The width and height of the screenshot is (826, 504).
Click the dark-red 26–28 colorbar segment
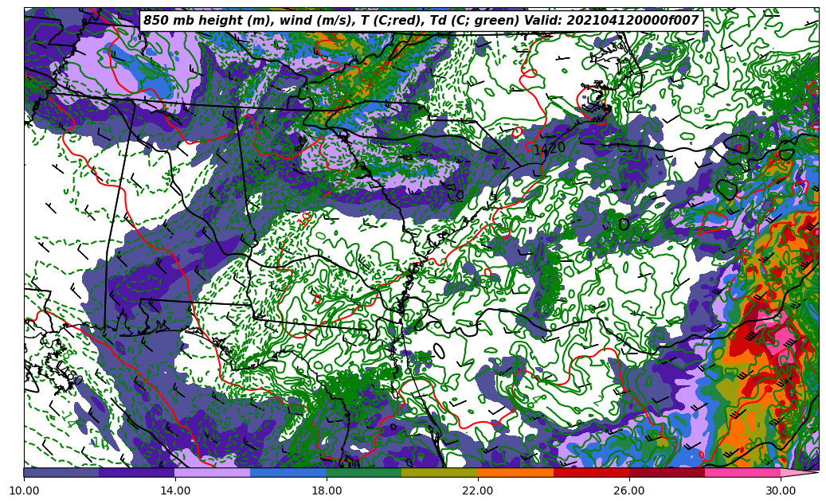point(667,472)
